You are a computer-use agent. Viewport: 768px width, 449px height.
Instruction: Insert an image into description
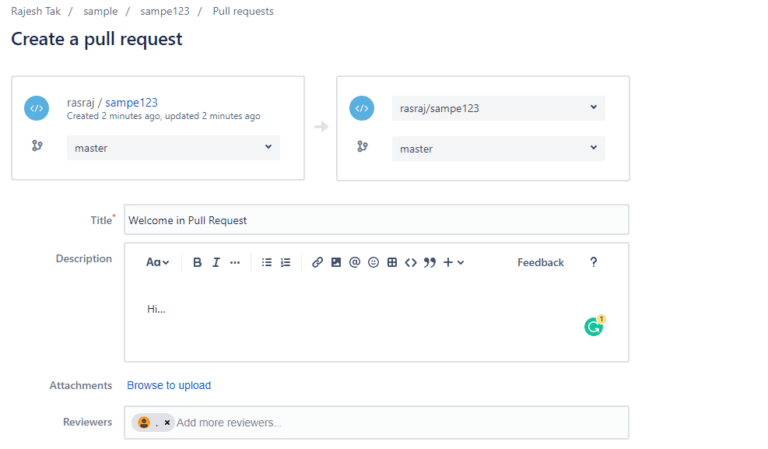[336, 262]
